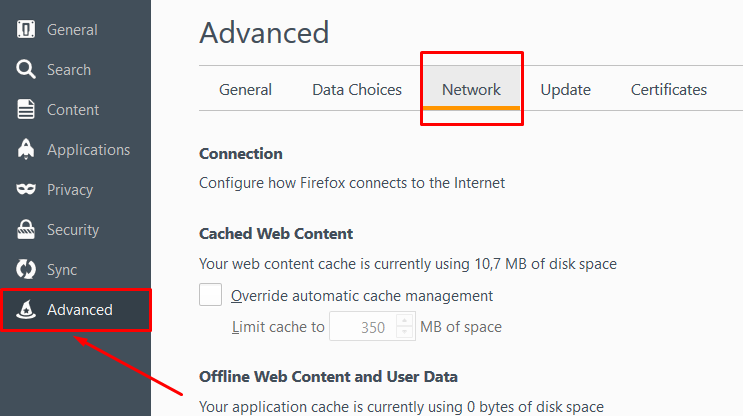Image resolution: width=743 pixels, height=416 pixels.
Task: Click the Security lock icon
Action: click(27, 230)
